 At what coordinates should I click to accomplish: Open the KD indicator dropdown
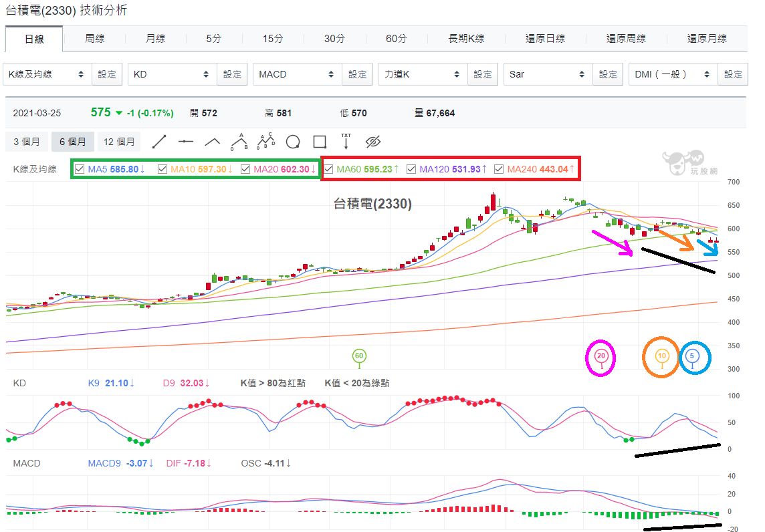tap(173, 74)
